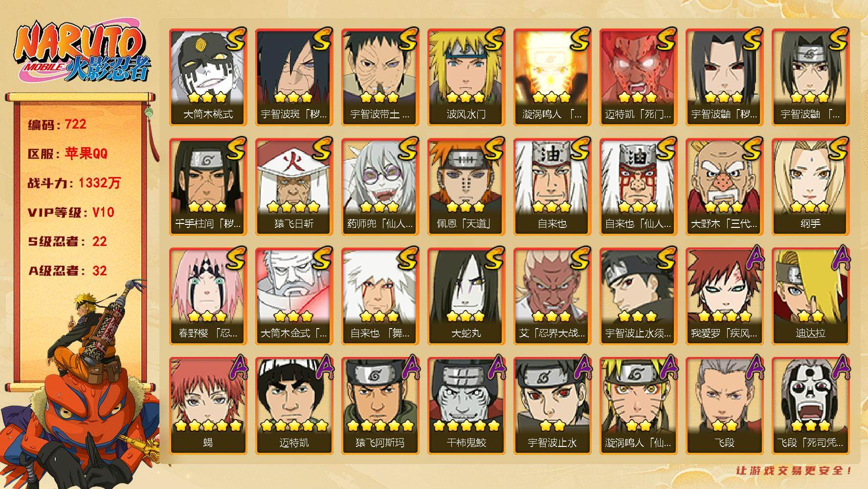Click the 佩恩「天道」 ninja portrait

point(466,187)
